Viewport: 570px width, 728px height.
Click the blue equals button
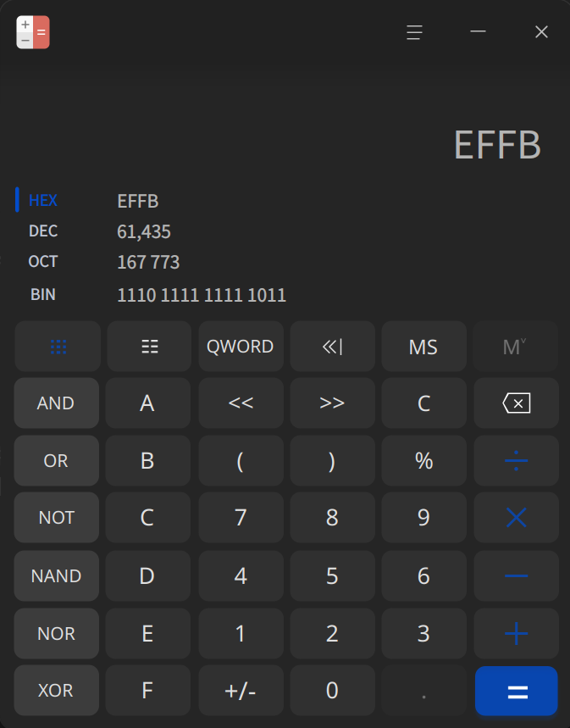(x=516, y=691)
